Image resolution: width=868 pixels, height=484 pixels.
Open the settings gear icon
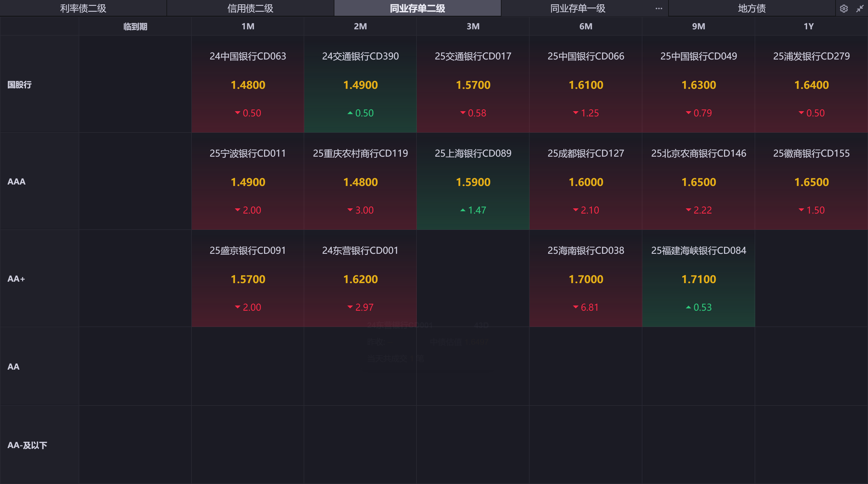pos(843,8)
